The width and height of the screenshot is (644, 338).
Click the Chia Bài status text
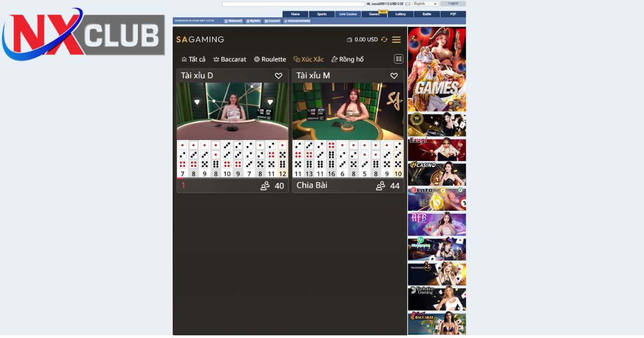click(312, 186)
